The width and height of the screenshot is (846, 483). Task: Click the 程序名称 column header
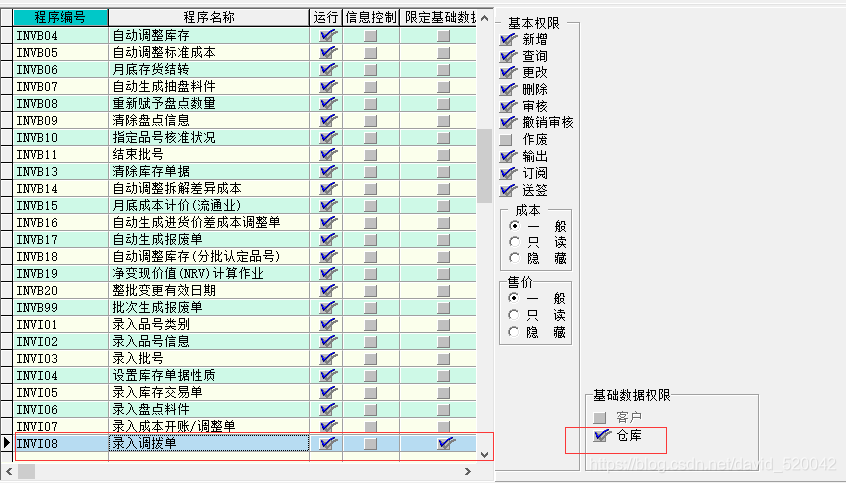click(x=209, y=18)
